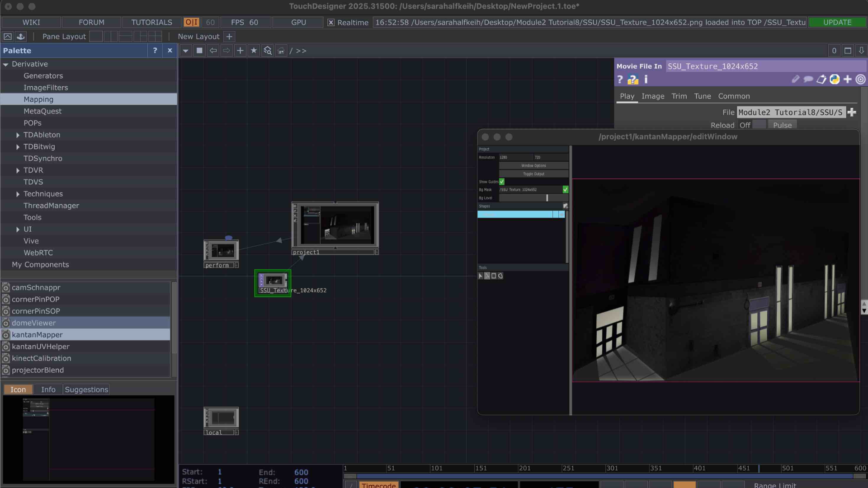Select the rectangle tool in kantanMapper Tools
The height and width of the screenshot is (488, 868).
494,276
